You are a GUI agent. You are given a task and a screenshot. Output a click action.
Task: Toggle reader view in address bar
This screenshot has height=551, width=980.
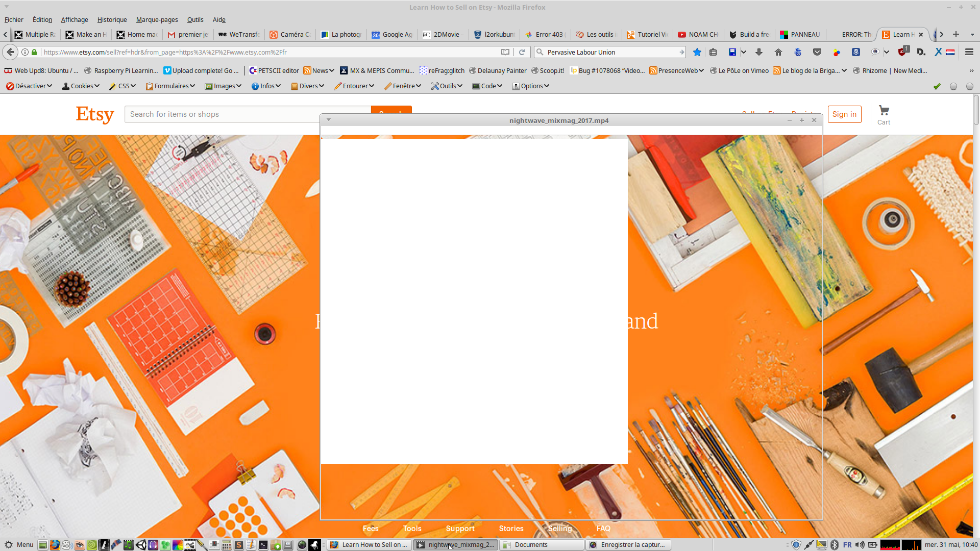[x=505, y=52]
